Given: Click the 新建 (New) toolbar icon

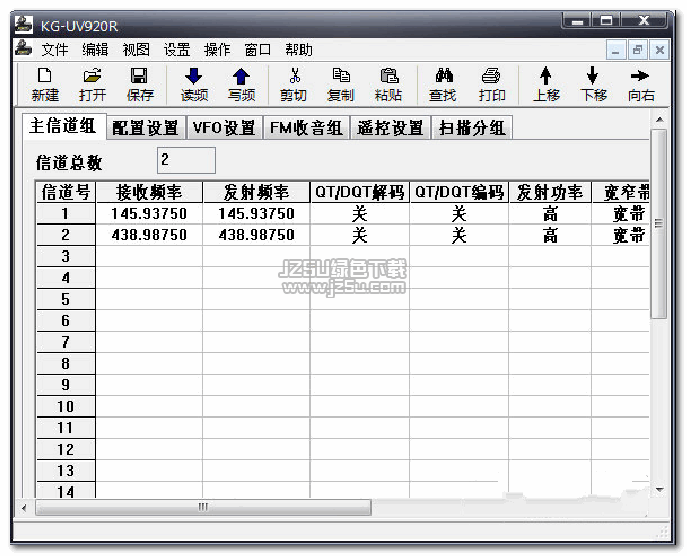Looking at the screenshot, I should click(45, 85).
